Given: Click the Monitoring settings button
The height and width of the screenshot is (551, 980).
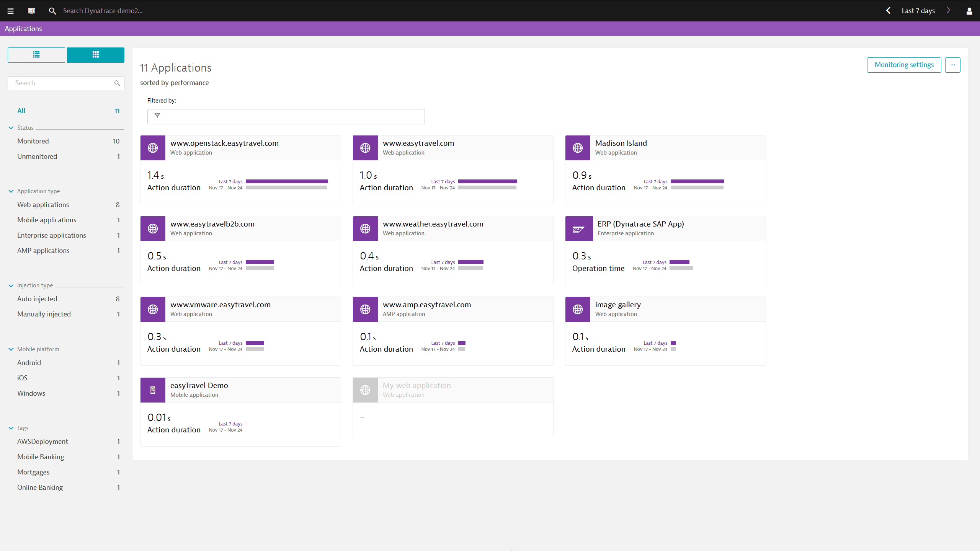Looking at the screenshot, I should pos(904,65).
